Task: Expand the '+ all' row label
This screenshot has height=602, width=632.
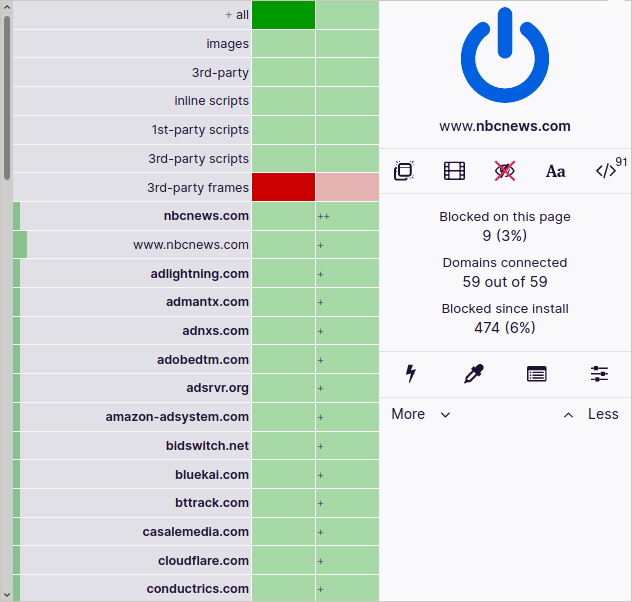Action: [x=132, y=15]
